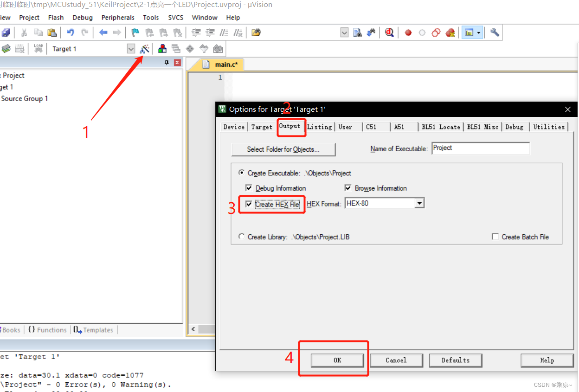Enable the Create Batch File checkbox
This screenshot has width=579, height=392.
495,237
